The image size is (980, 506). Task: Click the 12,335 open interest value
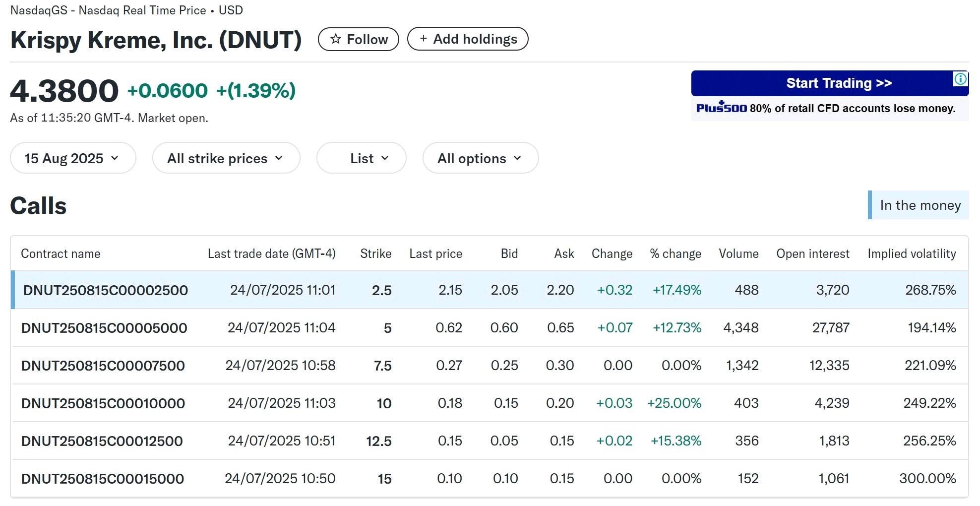click(x=830, y=366)
